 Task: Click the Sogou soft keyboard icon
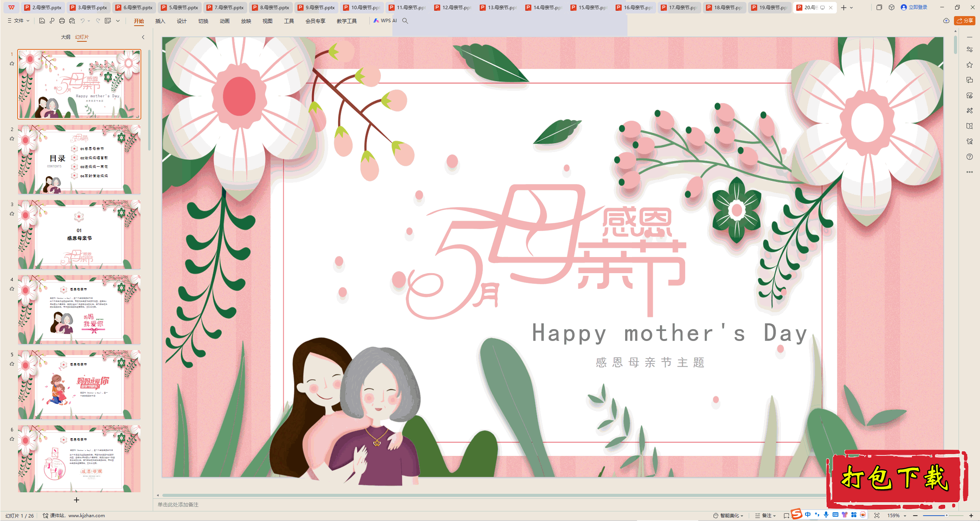(x=835, y=515)
